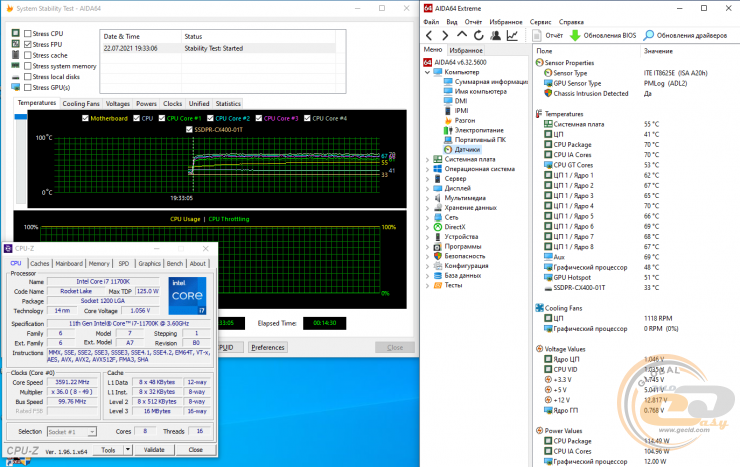
Task: Click the Close button in CPU-Z
Action: click(x=195, y=450)
